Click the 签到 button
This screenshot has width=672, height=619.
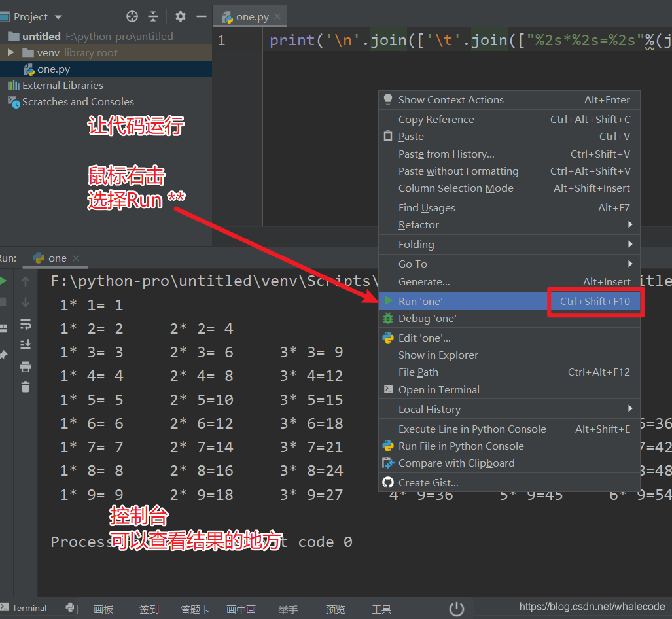tap(149, 610)
